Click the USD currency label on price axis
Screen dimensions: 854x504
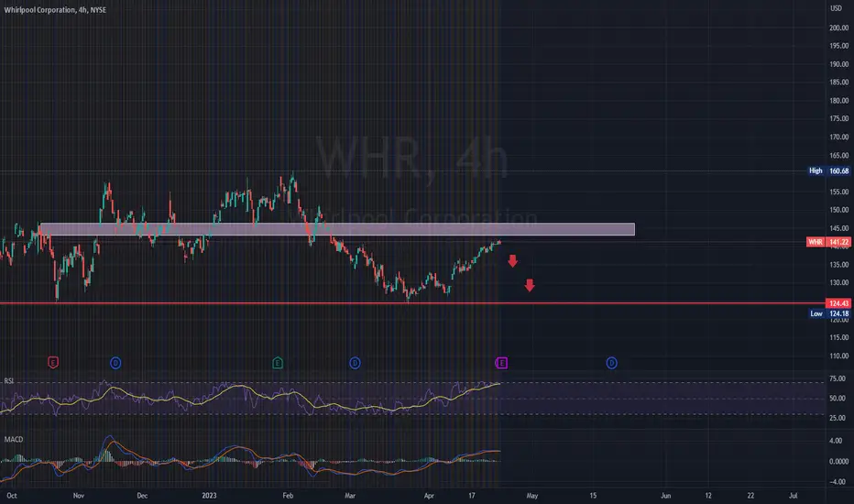836,8
